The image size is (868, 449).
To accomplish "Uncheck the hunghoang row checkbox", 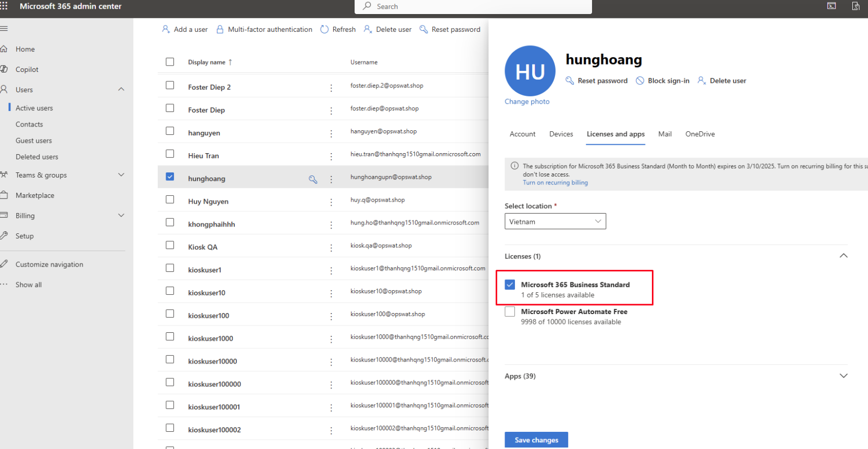I will pyautogui.click(x=170, y=177).
